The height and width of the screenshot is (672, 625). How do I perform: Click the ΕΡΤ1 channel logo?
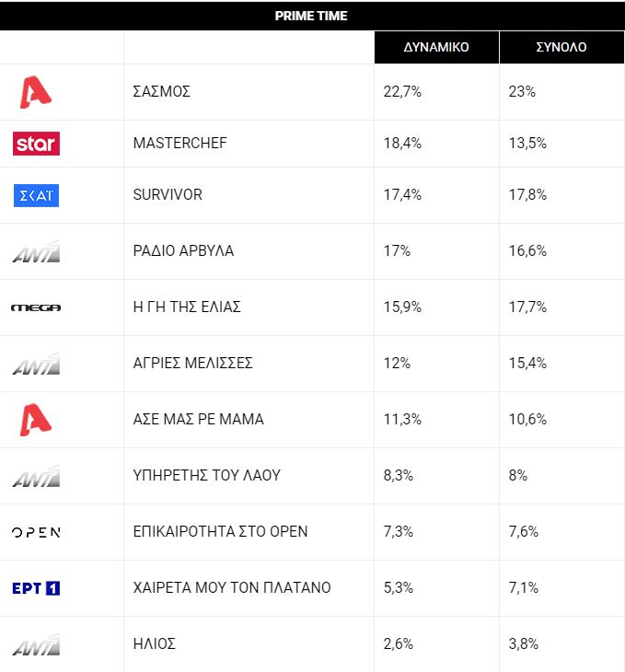click(36, 588)
